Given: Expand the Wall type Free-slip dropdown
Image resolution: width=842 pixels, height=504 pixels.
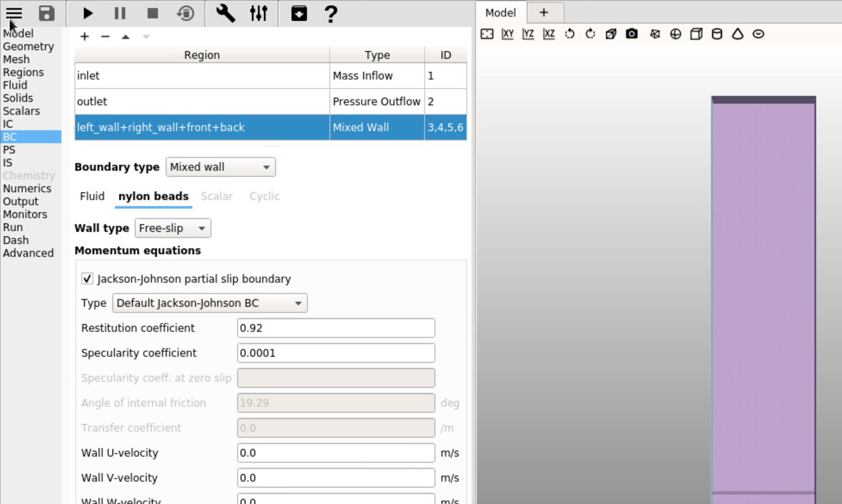Looking at the screenshot, I should point(173,228).
